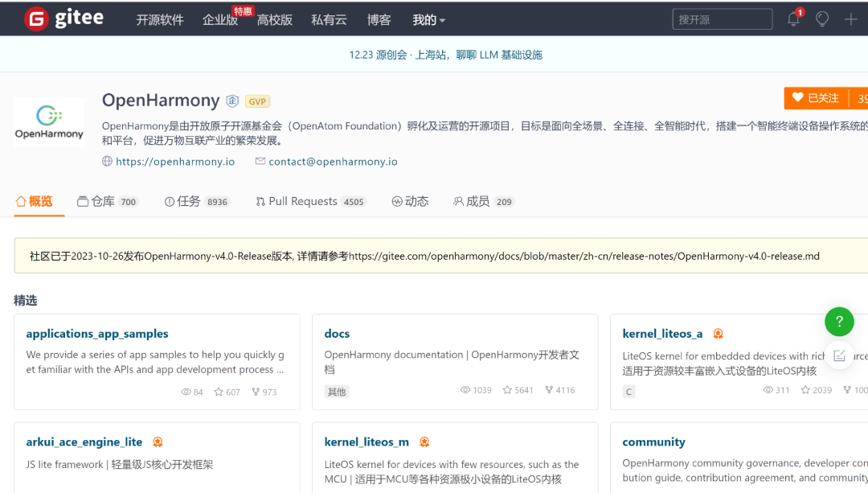This screenshot has height=493, width=868.
Task: Switch to the 仓库 700 tab
Action: click(x=108, y=201)
